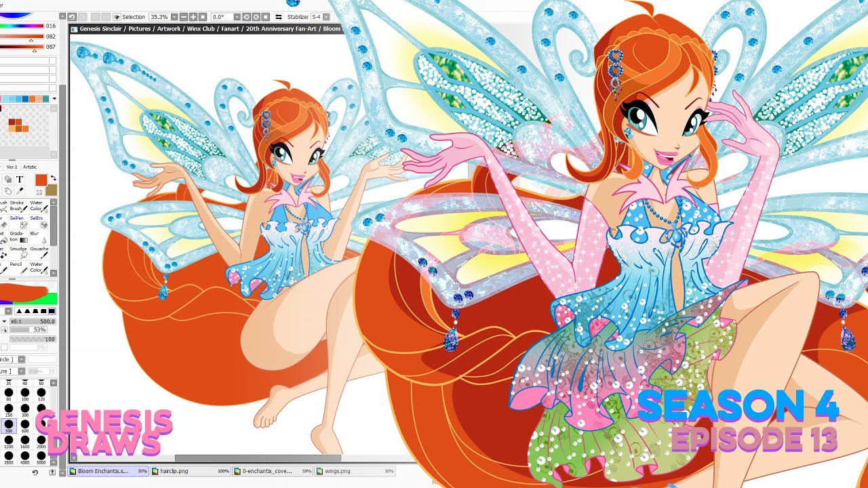868x488 pixels.
Task: Open the Bloom Enchantix document tab
Action: click(108, 470)
